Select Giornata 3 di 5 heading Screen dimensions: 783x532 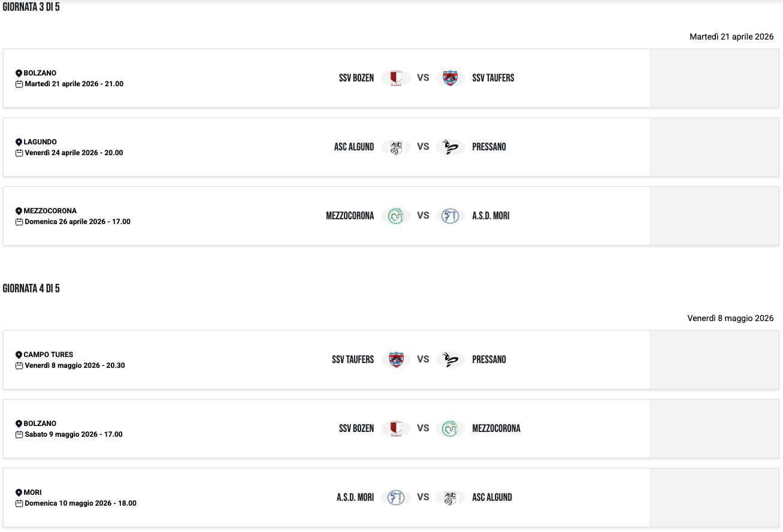(31, 7)
